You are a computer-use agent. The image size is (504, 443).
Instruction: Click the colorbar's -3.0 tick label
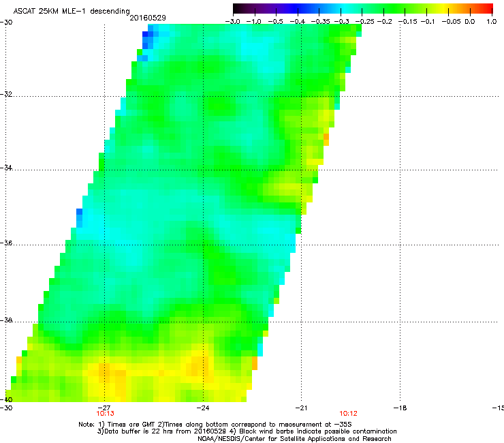[233, 22]
